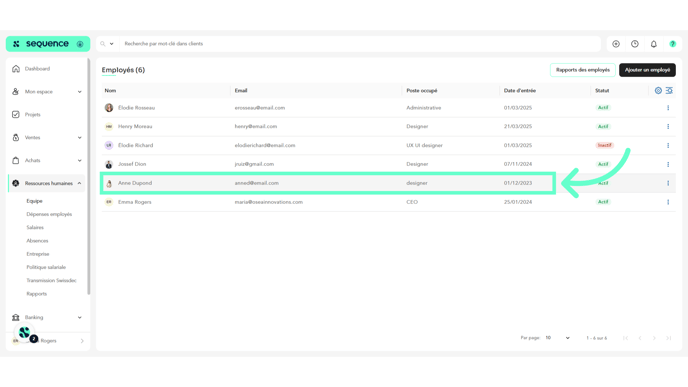
Task: Open table column settings gear icon
Action: (x=658, y=90)
